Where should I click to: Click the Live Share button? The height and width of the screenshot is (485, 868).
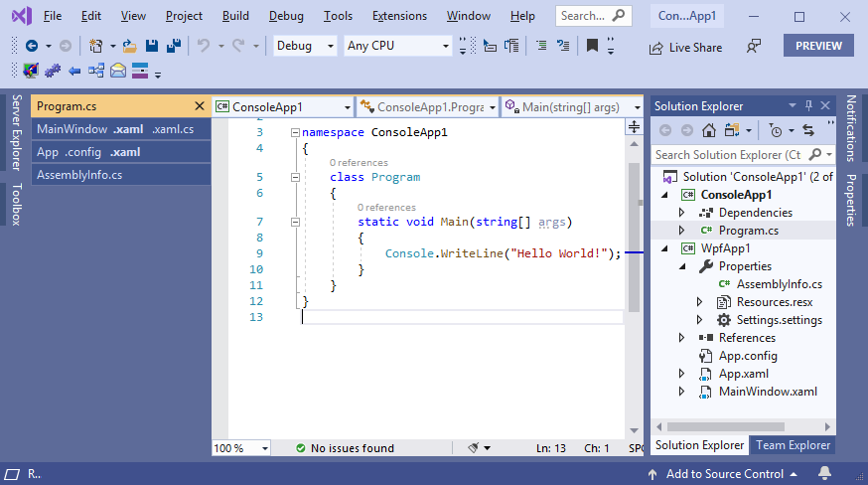[x=686, y=47]
